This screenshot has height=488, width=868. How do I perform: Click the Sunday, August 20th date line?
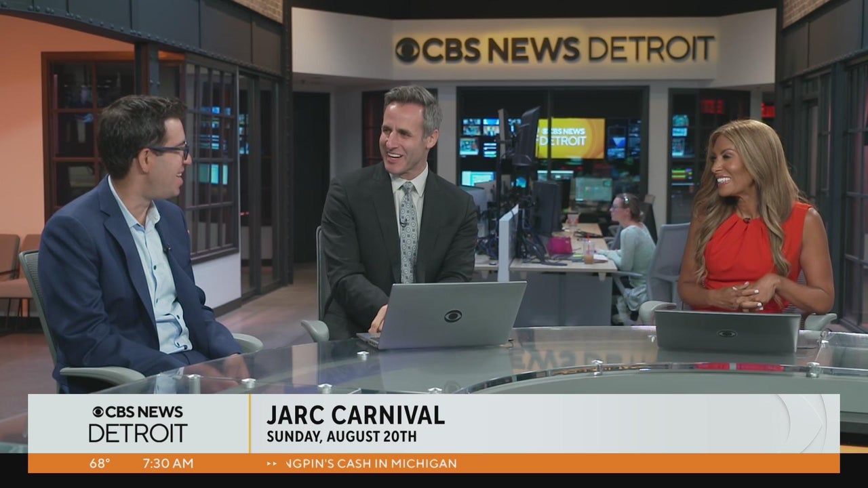[341, 436]
